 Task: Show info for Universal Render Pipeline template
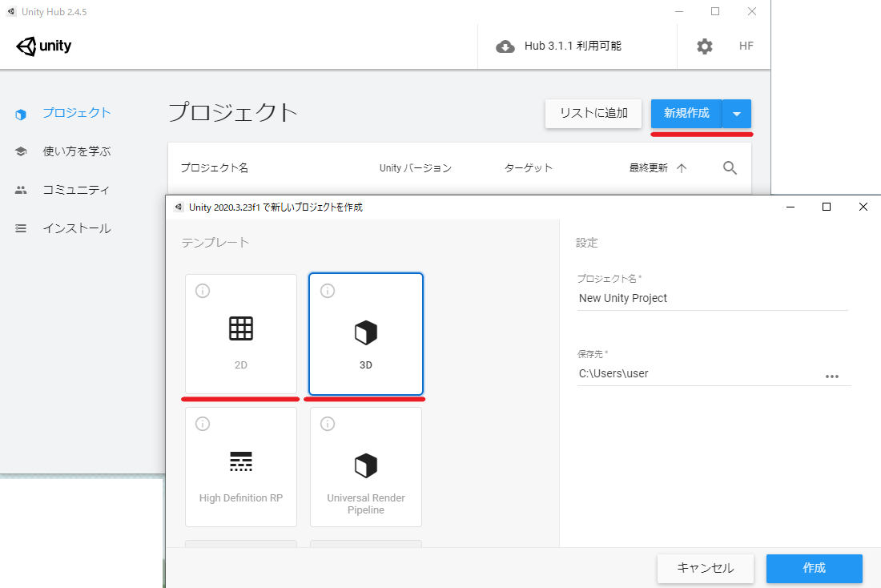coord(328,423)
